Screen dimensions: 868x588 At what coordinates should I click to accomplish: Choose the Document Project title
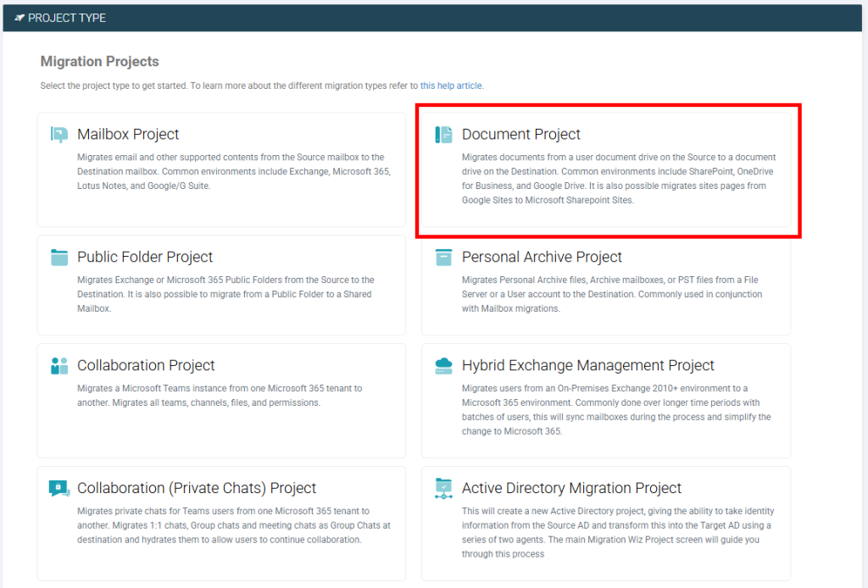521,135
